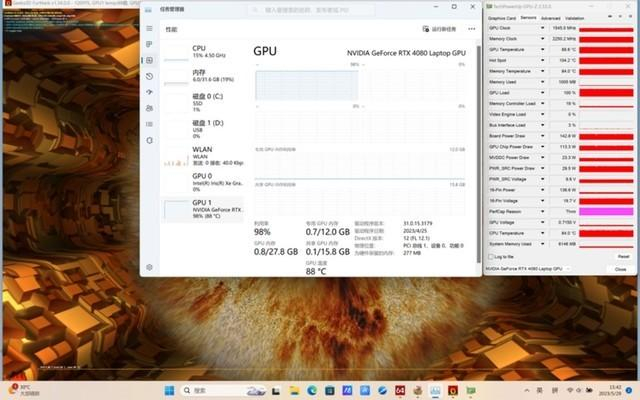Open Task Manager settings gear icon

[x=149, y=267]
